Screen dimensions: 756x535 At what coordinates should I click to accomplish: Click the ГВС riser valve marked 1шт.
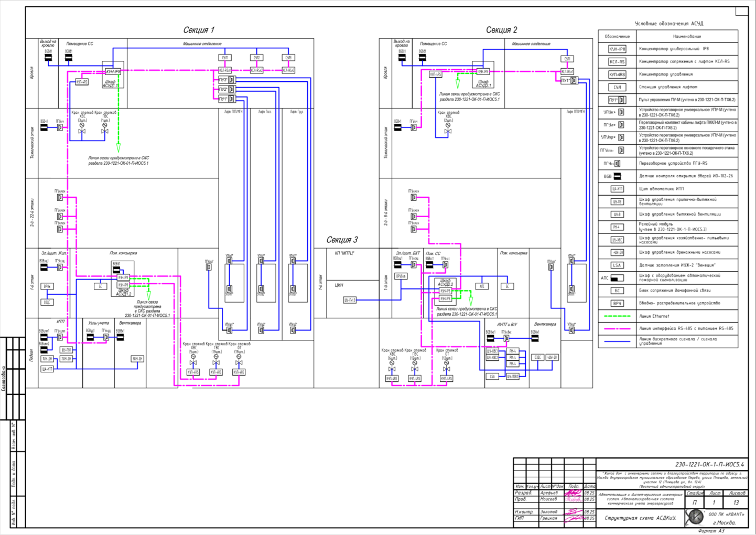[x=105, y=131]
